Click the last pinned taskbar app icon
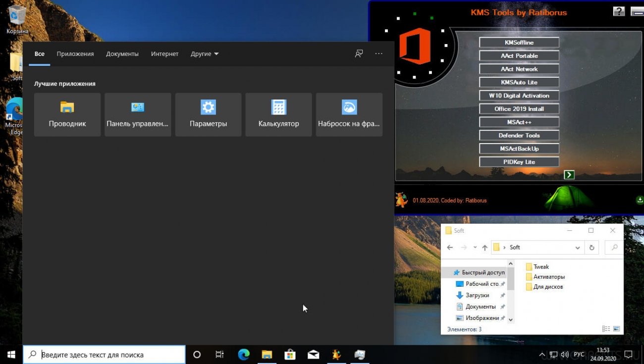The image size is (644, 364). pyautogui.click(x=360, y=355)
